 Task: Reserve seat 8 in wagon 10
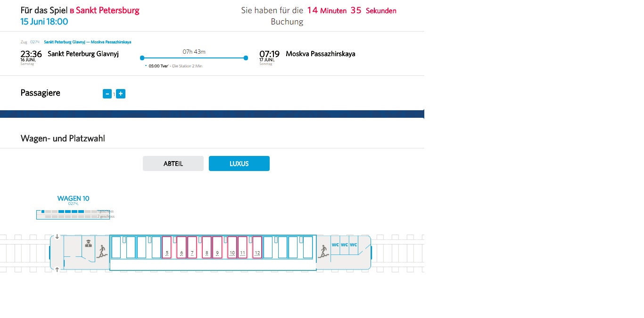pos(207,247)
